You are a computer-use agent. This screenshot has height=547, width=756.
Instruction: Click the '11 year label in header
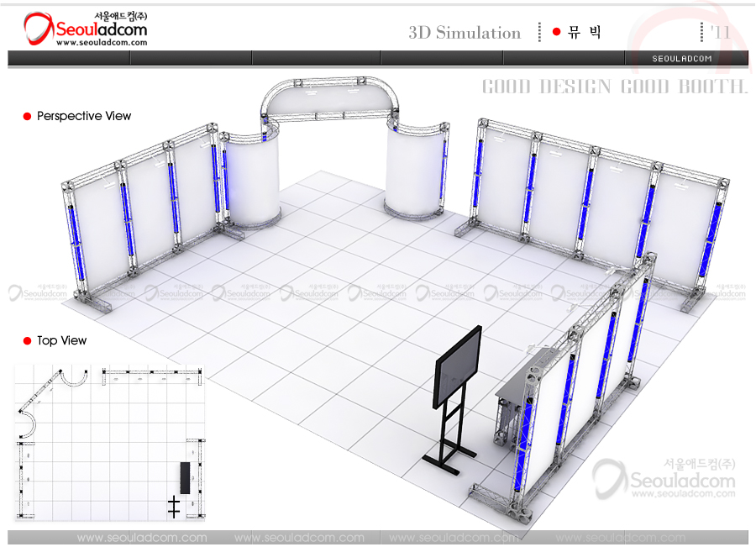coord(720,32)
